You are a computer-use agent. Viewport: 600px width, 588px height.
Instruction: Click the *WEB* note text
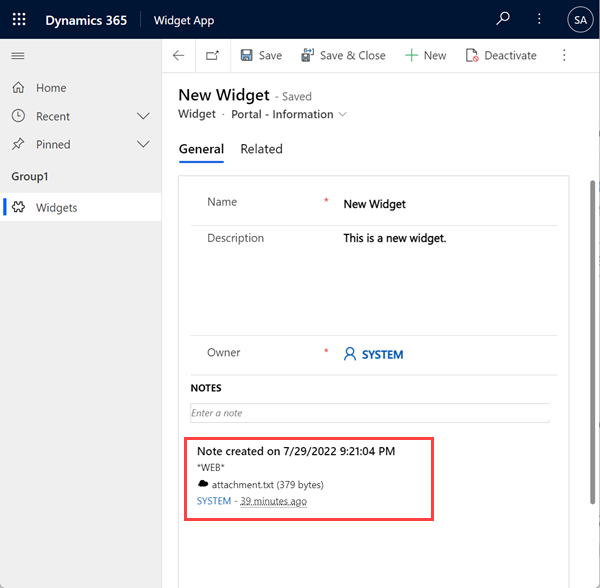(210, 467)
